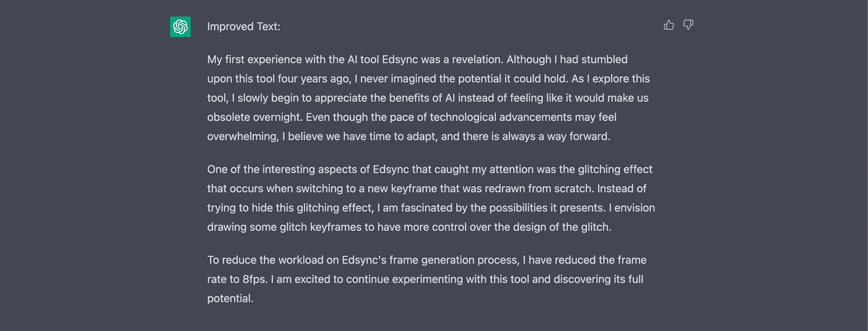Viewport: 868px width, 331px height.
Task: Click the thumbs down feedback icon
Action: 688,25
